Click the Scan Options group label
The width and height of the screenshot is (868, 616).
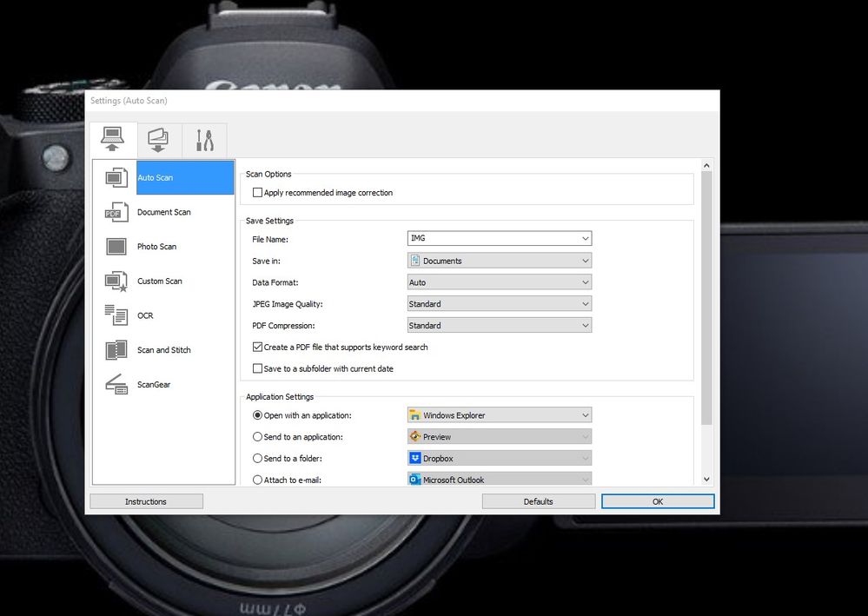[x=268, y=174]
